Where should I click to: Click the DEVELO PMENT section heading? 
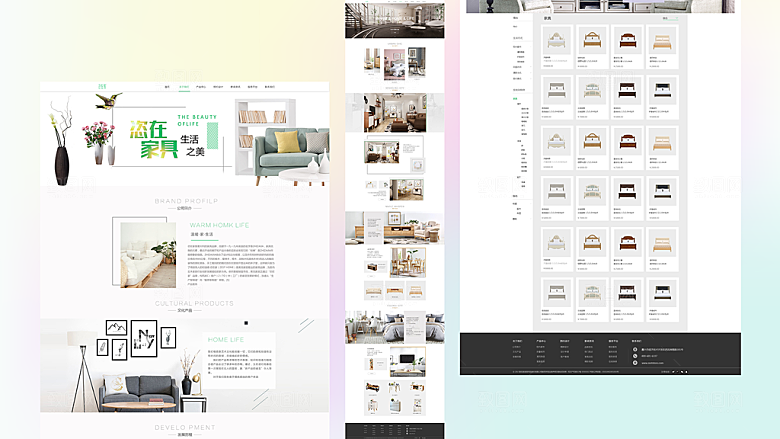185,428
